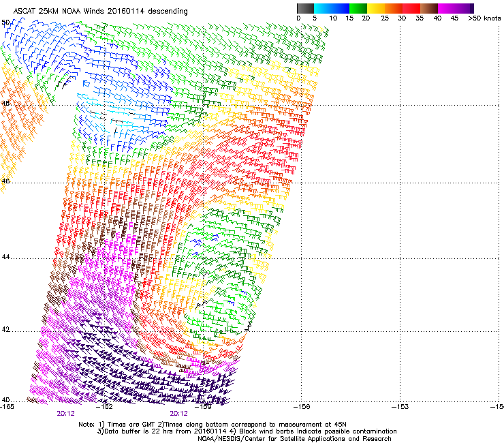Click the longitude label '-156'

pos(302,407)
